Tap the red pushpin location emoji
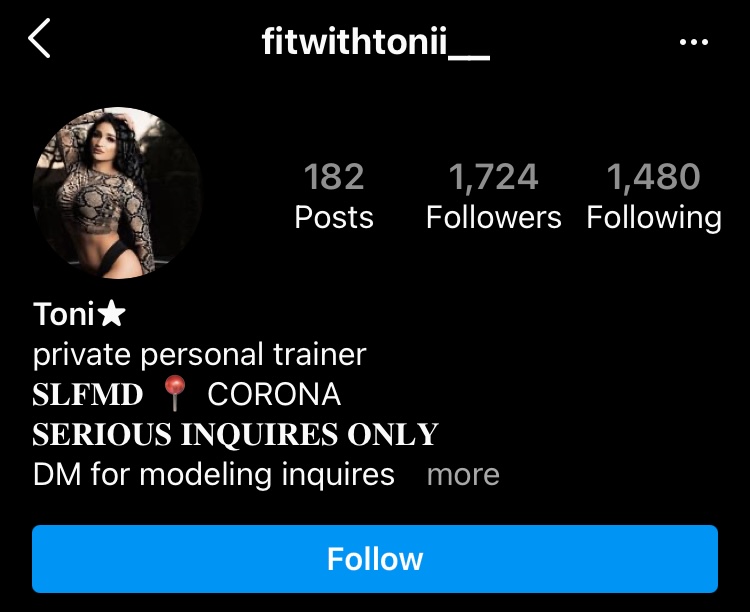750x612 pixels. coord(175,393)
